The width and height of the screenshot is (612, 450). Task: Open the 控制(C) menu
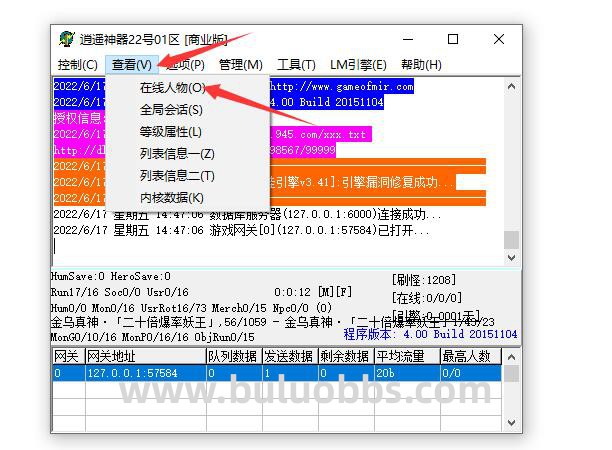[77, 65]
